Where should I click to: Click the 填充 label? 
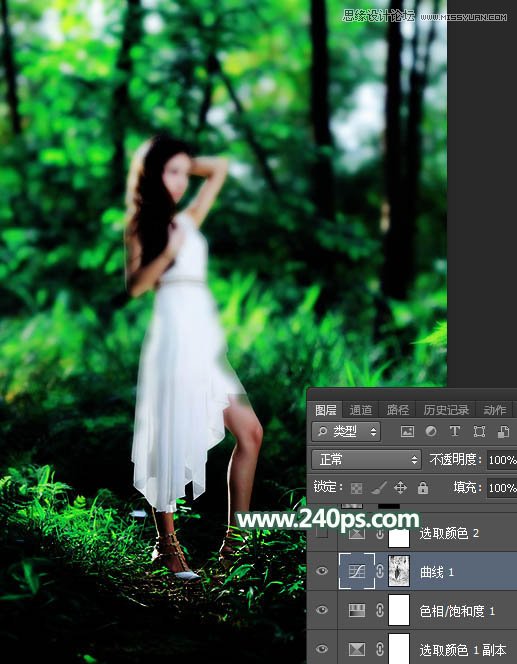click(467, 487)
